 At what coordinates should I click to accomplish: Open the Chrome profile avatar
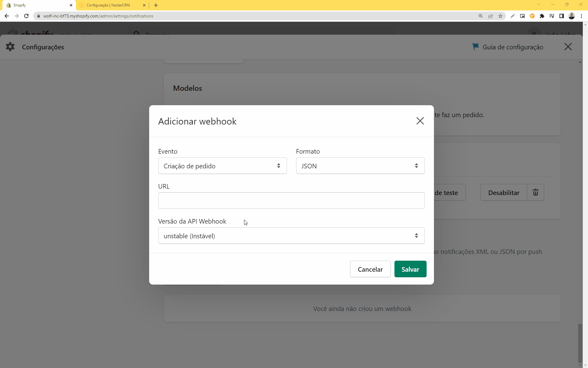coord(571,16)
